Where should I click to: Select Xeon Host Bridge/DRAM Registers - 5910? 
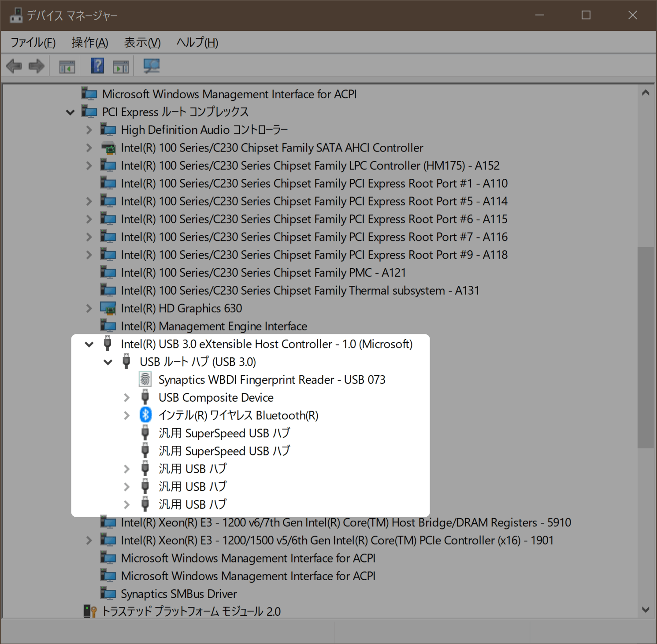pyautogui.click(x=346, y=522)
